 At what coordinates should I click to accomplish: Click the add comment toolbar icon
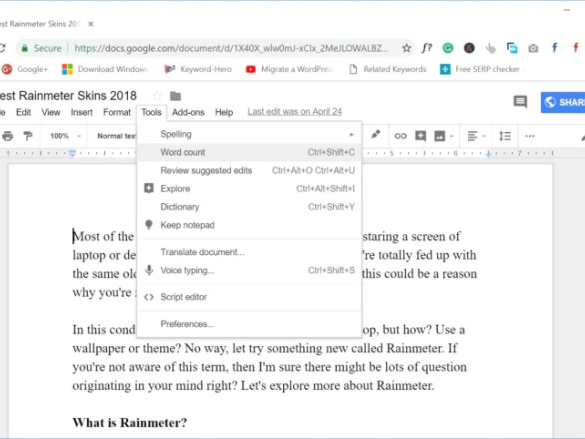point(420,136)
